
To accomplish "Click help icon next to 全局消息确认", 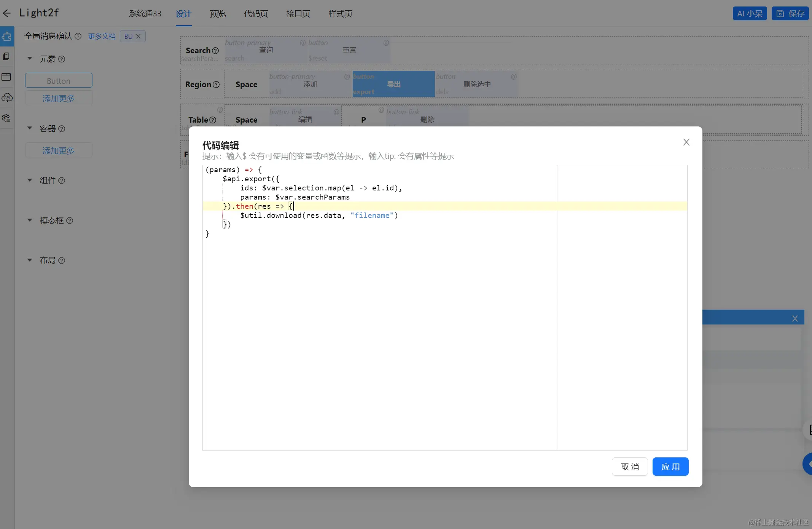I will [78, 36].
